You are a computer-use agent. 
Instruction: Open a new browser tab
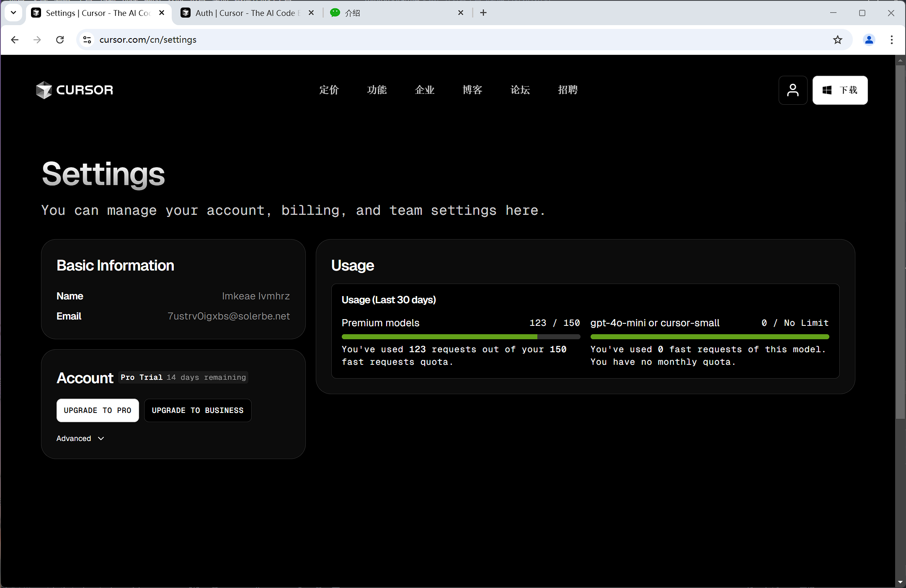483,13
